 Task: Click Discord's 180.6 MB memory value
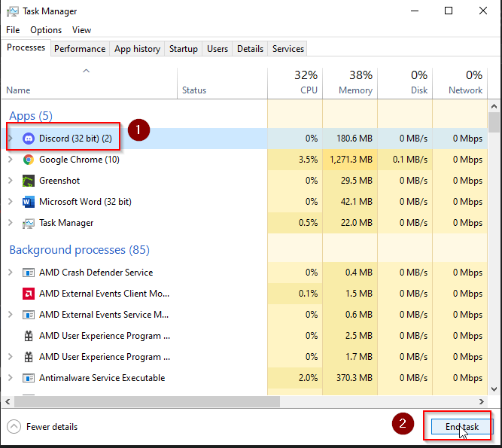click(354, 139)
